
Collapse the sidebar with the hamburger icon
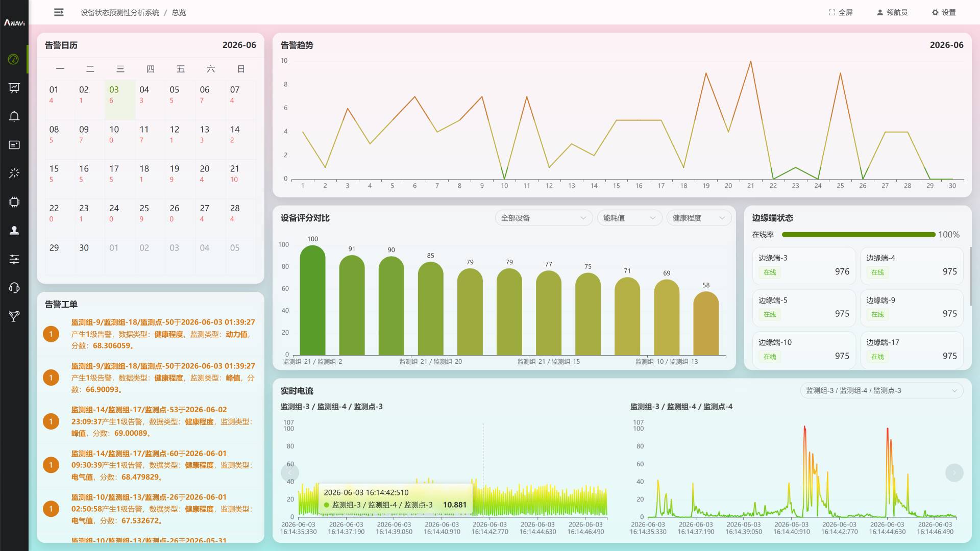[59, 12]
